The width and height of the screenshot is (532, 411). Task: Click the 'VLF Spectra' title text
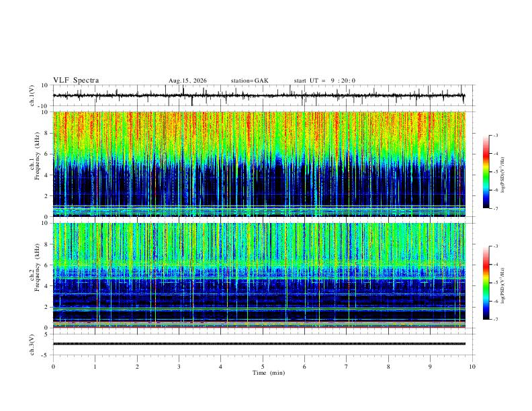pos(76,81)
